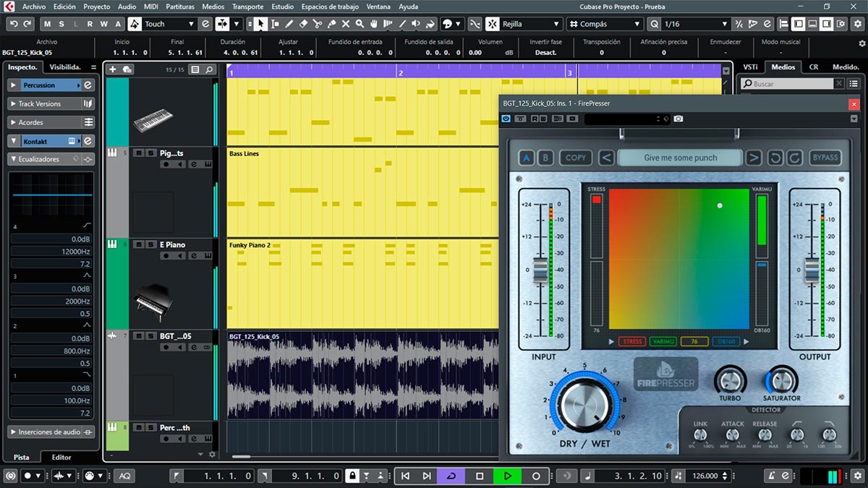Select the Glue tool
868x488 pixels.
click(x=331, y=24)
